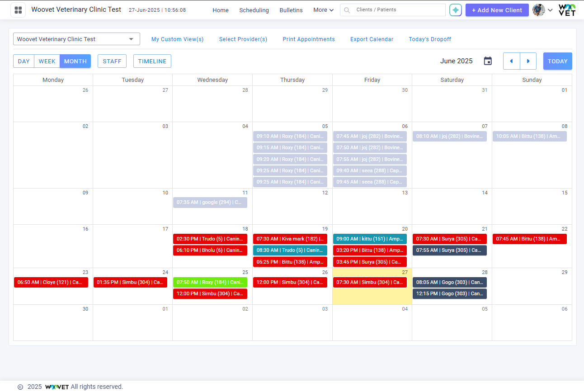Screen dimensions: 584x392
Task: Click the teal sparkle assistant icon
Action: pos(456,9)
